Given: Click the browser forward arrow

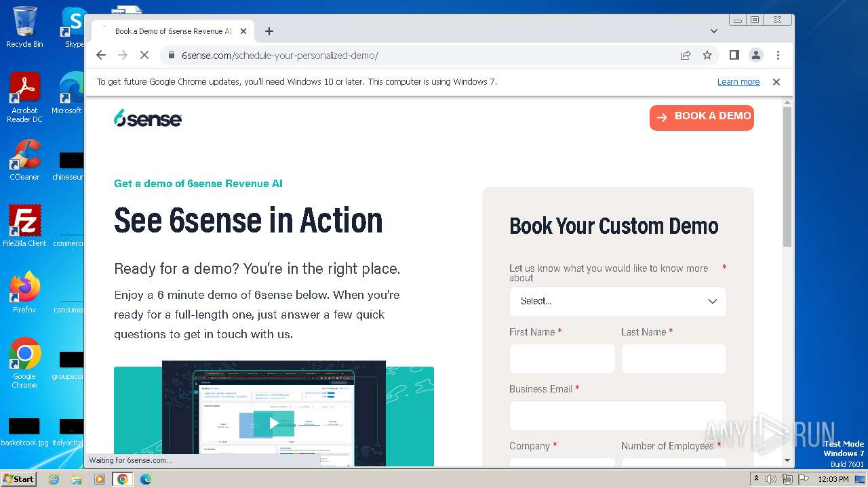Looking at the screenshot, I should (x=123, y=55).
